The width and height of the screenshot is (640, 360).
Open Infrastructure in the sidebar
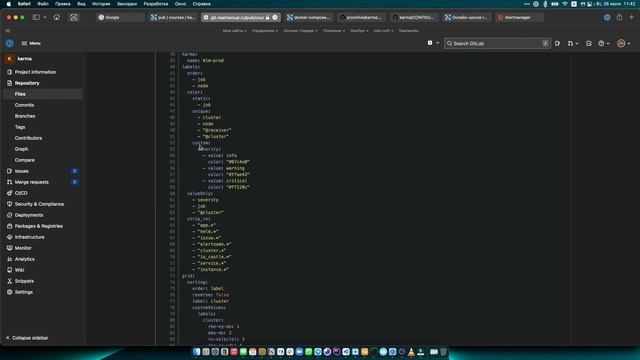pos(26,238)
